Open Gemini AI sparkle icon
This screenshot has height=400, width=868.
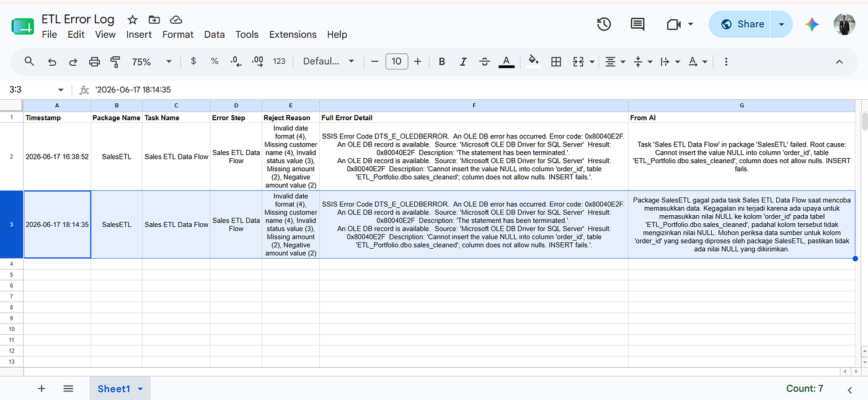click(812, 24)
